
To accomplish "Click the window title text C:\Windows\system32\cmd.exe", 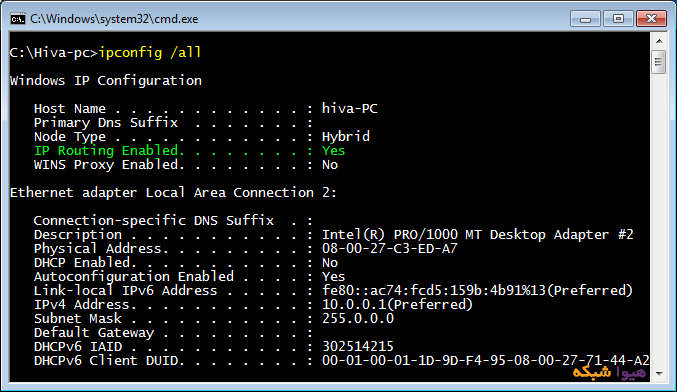I will coord(114,19).
